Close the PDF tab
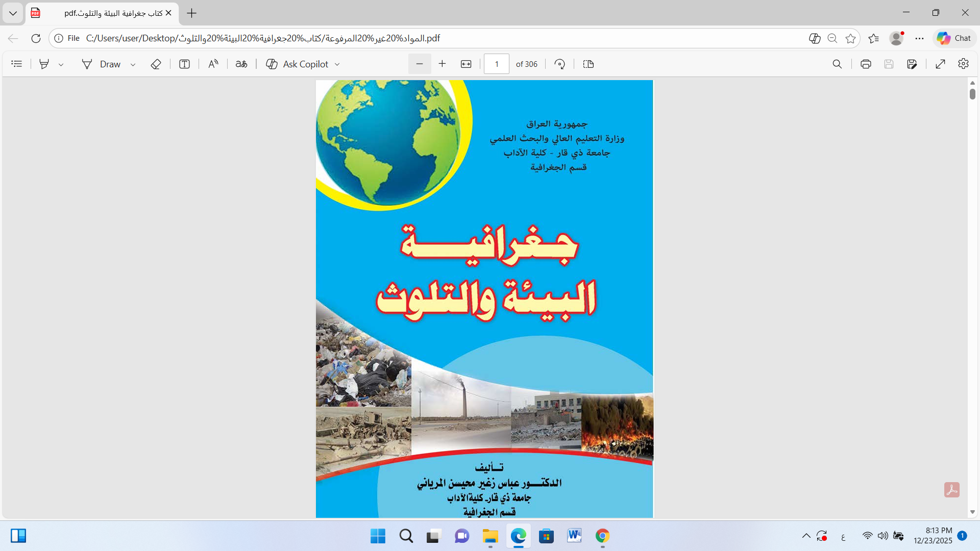980x551 pixels. pyautogui.click(x=168, y=13)
